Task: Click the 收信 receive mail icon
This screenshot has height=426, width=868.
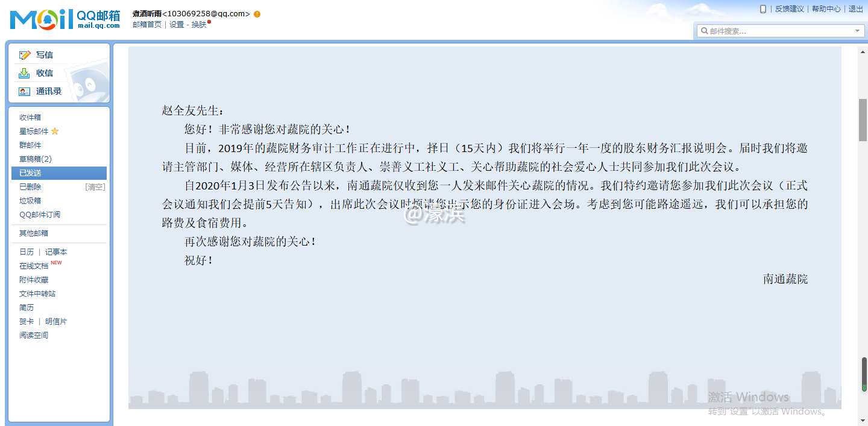Action: pos(23,73)
